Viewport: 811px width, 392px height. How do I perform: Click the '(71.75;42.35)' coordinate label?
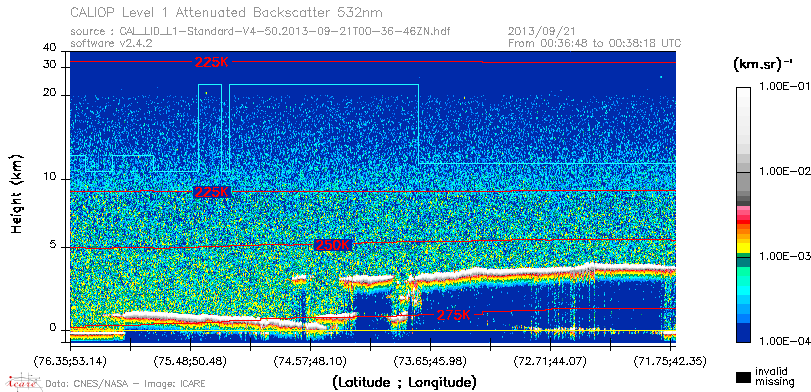pos(670,360)
